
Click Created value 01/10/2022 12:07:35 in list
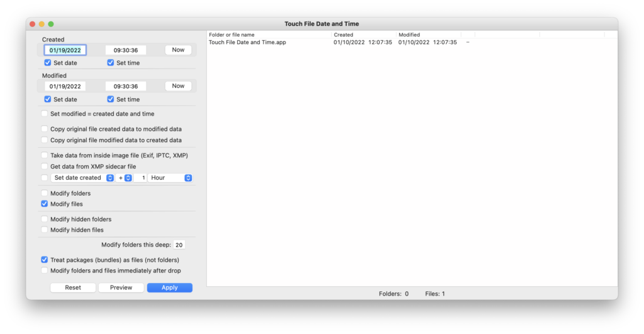pyautogui.click(x=363, y=42)
